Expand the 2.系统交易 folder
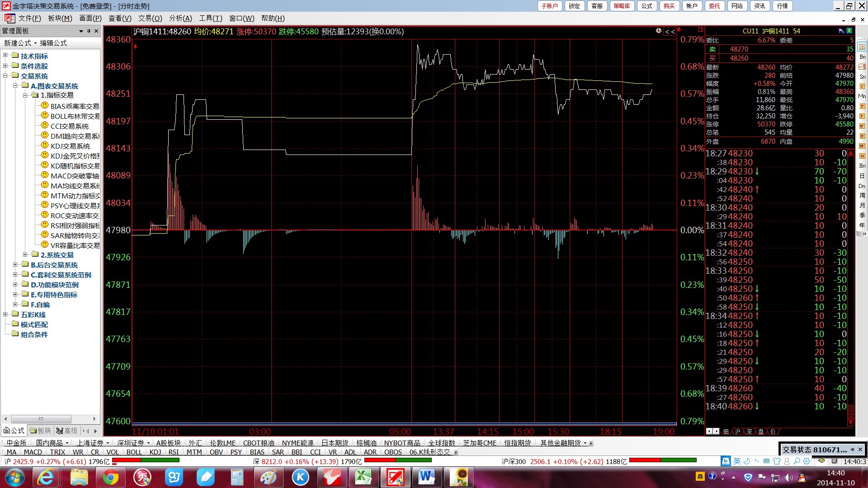Image resolution: width=868 pixels, height=488 pixels. 25,255
